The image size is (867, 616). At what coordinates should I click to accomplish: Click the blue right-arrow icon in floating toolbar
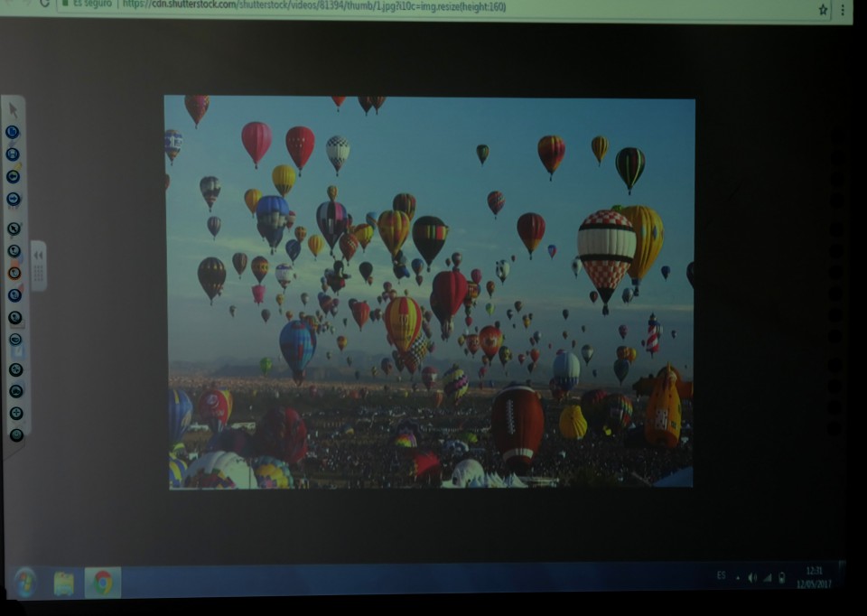click(14, 199)
